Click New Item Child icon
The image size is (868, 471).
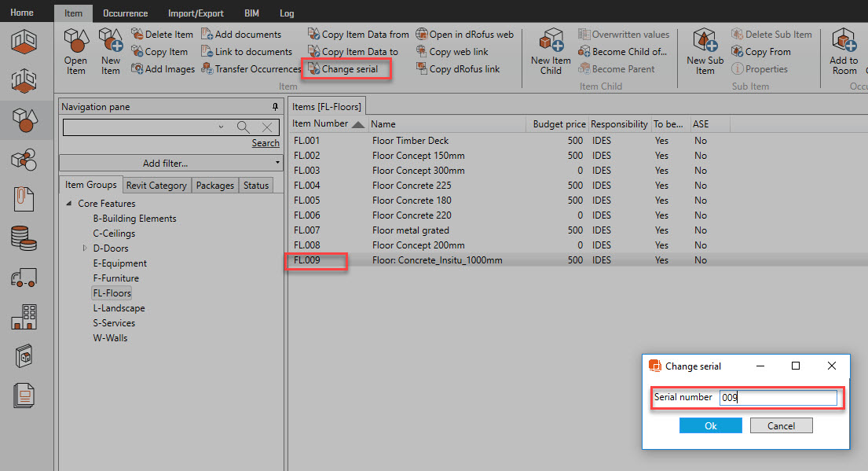(551, 51)
